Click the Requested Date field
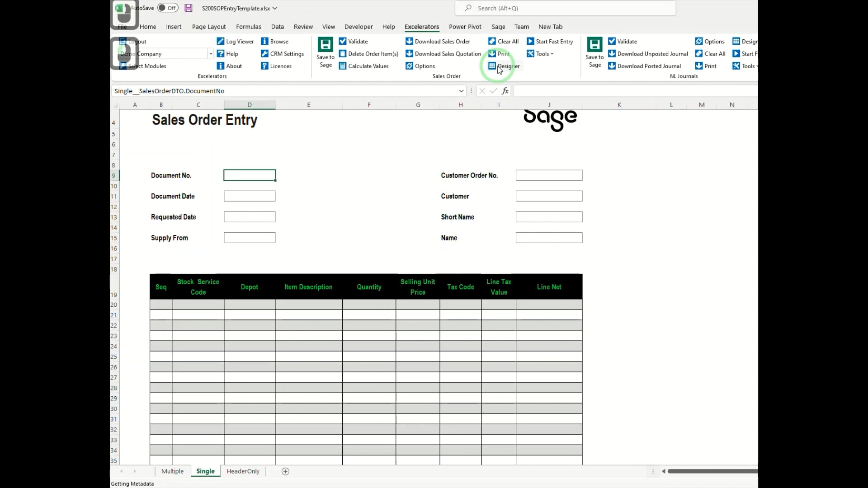Screen dimensions: 868x488 [250, 217]
